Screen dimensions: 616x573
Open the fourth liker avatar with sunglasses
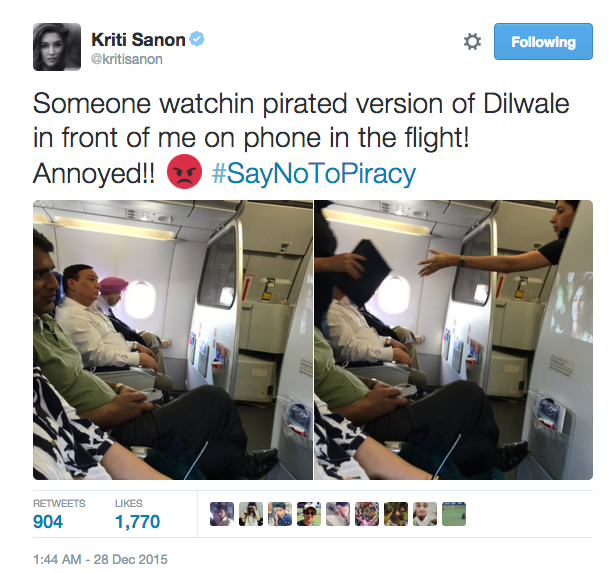point(309,514)
